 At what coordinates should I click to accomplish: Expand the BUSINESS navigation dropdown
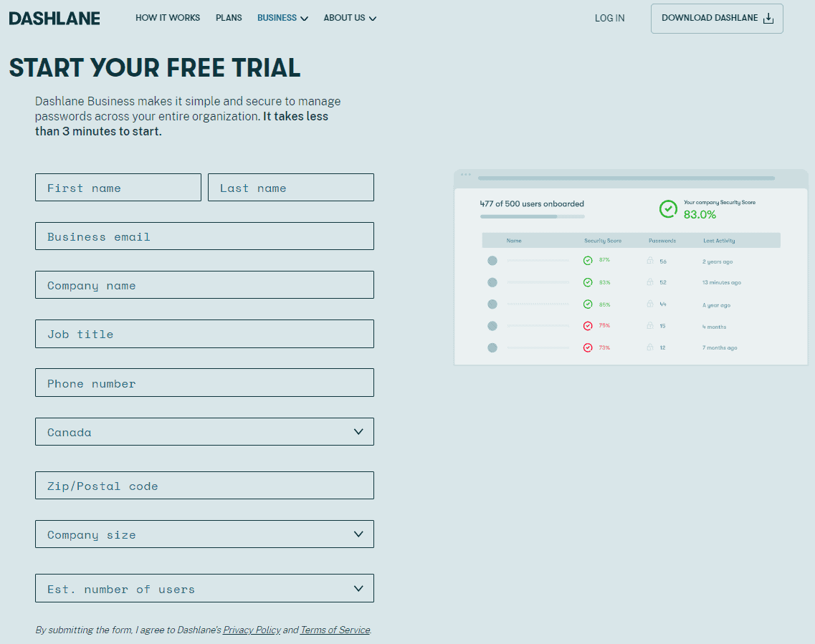[x=282, y=18]
